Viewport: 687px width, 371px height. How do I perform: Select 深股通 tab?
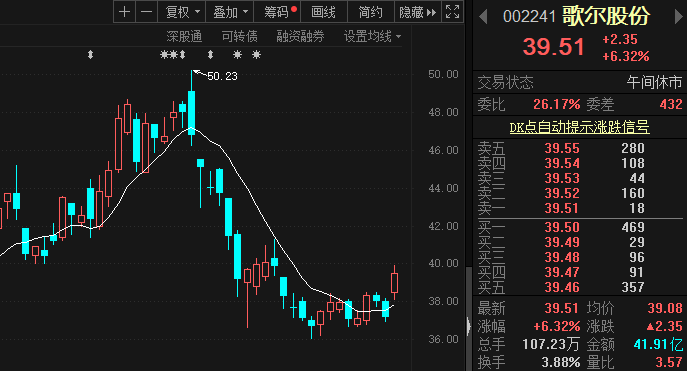[184, 36]
